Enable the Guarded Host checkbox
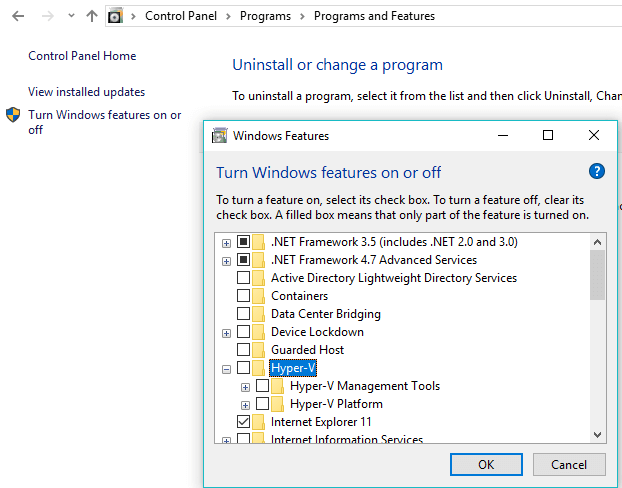This screenshot has width=622, height=488. 243,350
